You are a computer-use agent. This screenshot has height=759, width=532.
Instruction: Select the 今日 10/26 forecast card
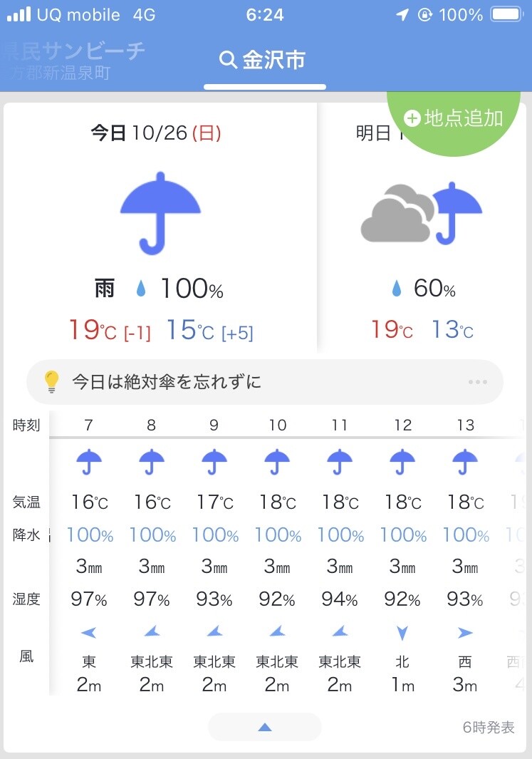tap(160, 228)
